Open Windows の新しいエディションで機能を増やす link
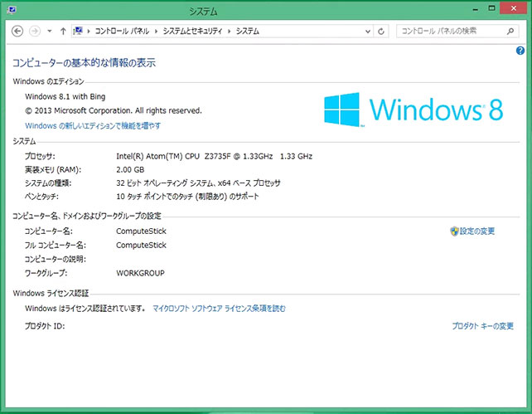 [x=93, y=125]
